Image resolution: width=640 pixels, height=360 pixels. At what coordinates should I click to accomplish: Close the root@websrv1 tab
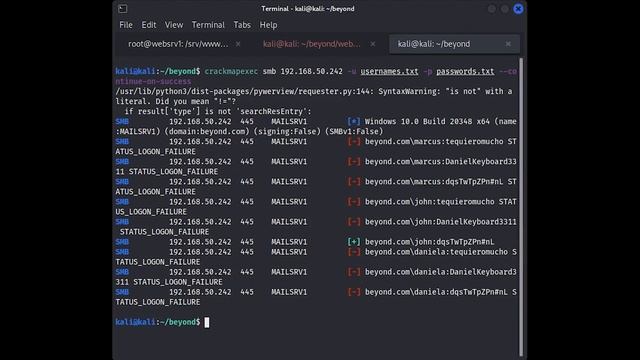[238, 44]
